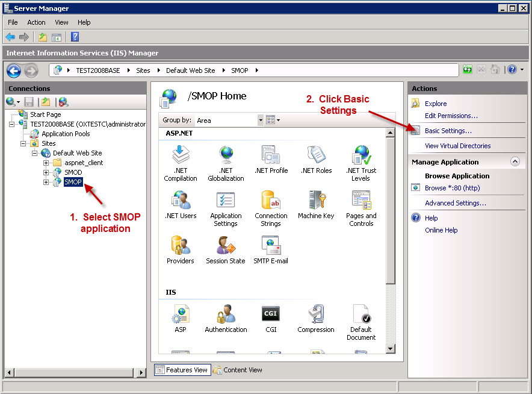This screenshot has height=394, width=532.
Task: Click the show/hide console tree toolbar icon
Action: (57, 37)
